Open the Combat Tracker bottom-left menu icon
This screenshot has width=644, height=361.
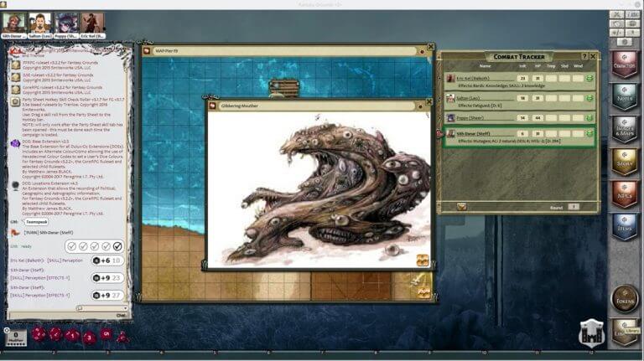tap(462, 207)
